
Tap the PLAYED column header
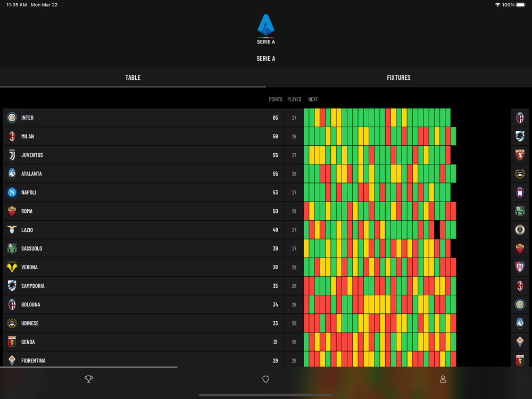294,99
